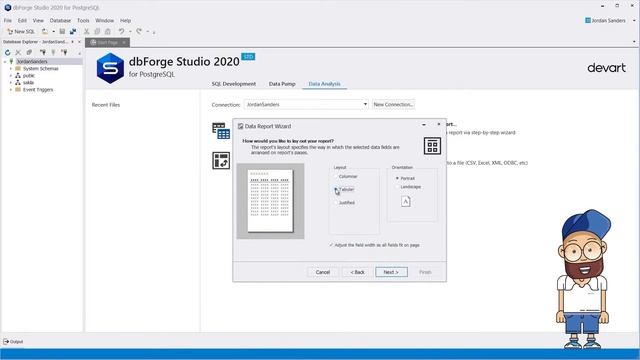
Task: Select the public schema icon
Action: 18,76
